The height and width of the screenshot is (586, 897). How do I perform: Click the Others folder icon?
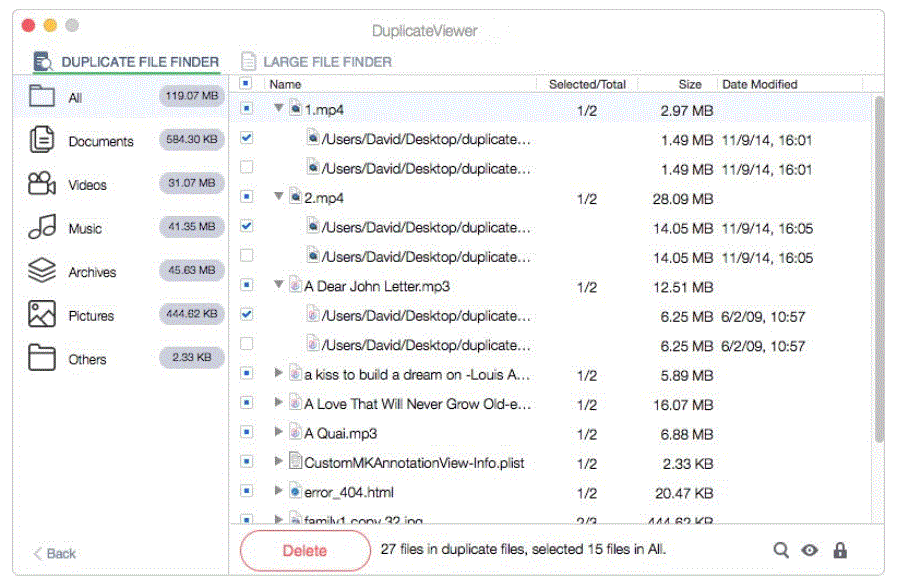coord(42,358)
